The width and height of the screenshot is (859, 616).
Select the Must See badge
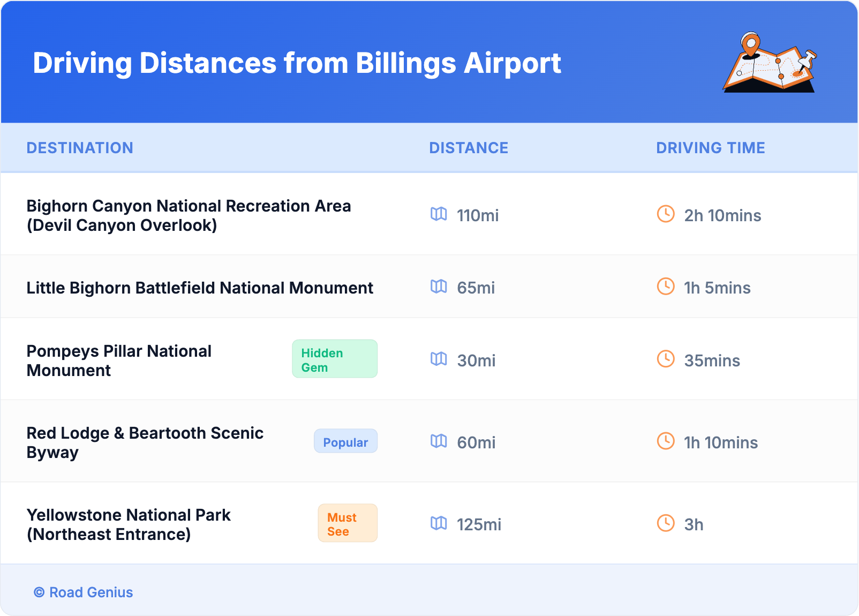[348, 523]
